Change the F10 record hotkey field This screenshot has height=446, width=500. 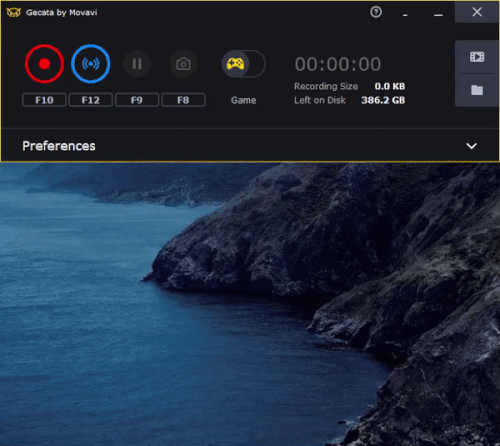(44, 100)
